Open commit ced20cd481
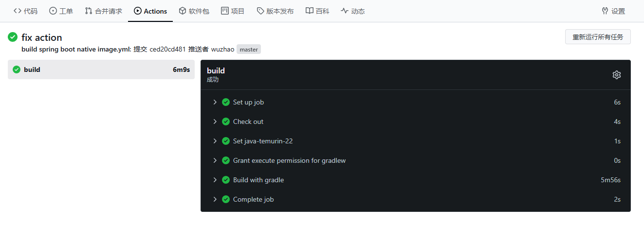Screen dimensions: 644x225 click(x=167, y=49)
